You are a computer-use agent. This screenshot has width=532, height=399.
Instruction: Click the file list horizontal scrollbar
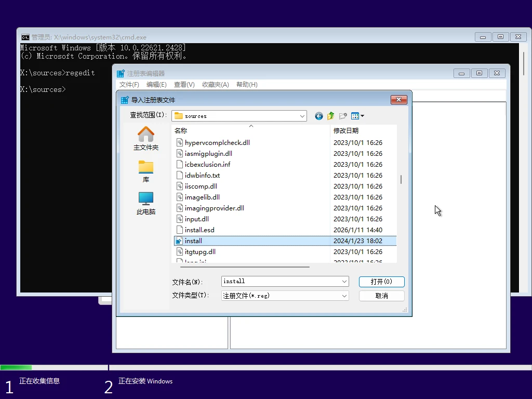[x=245, y=267]
